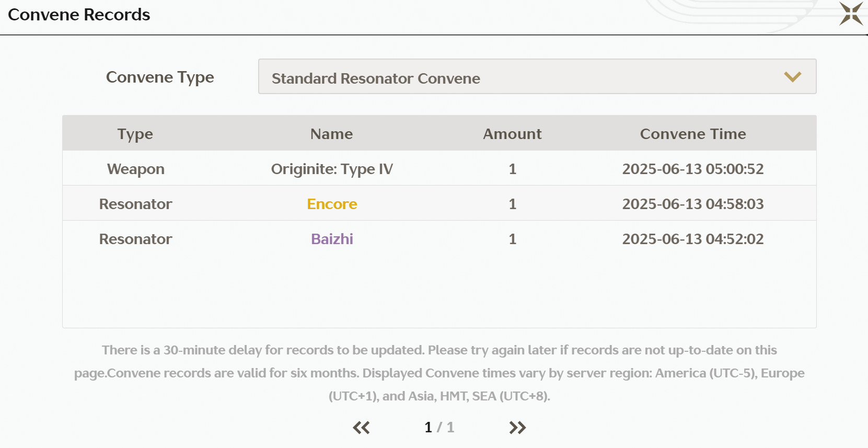Click the Baizhi resonator name

click(x=332, y=239)
